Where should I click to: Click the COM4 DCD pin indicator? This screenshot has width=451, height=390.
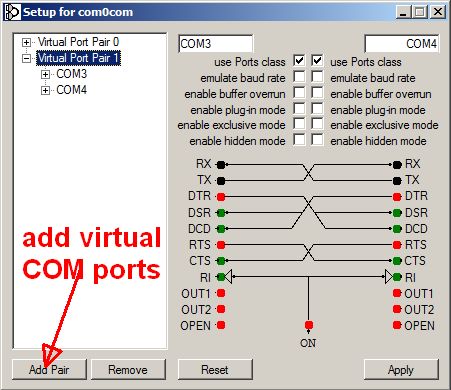pyautogui.click(x=397, y=229)
